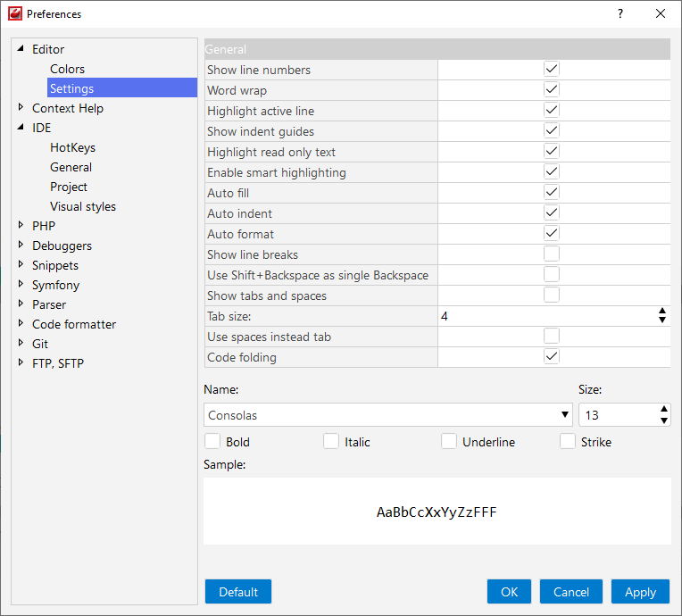The width and height of the screenshot is (682, 616).
Task: Open General page under IDE
Action: coord(71,167)
